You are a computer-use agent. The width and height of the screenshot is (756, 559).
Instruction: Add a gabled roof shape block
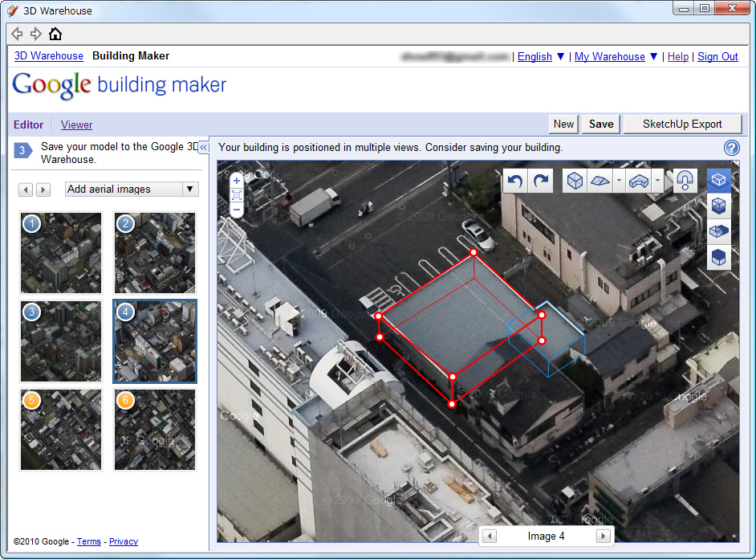[x=639, y=181]
